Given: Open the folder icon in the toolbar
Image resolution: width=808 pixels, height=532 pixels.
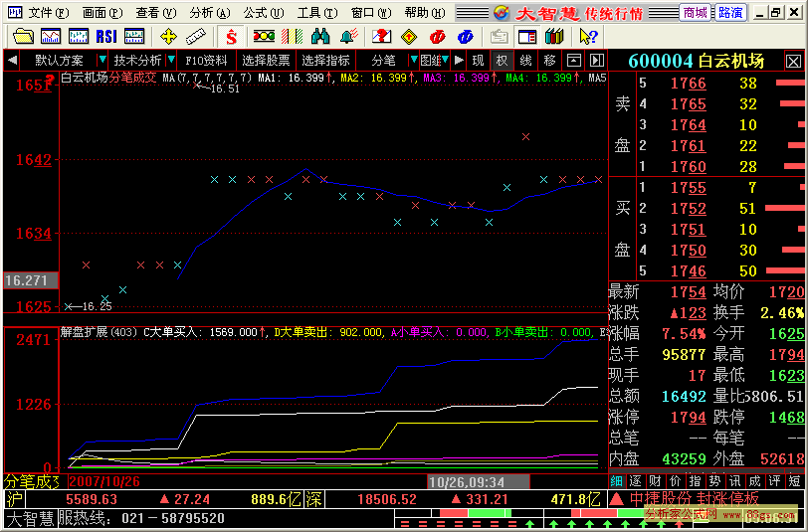Looking at the screenshot, I should [23, 37].
